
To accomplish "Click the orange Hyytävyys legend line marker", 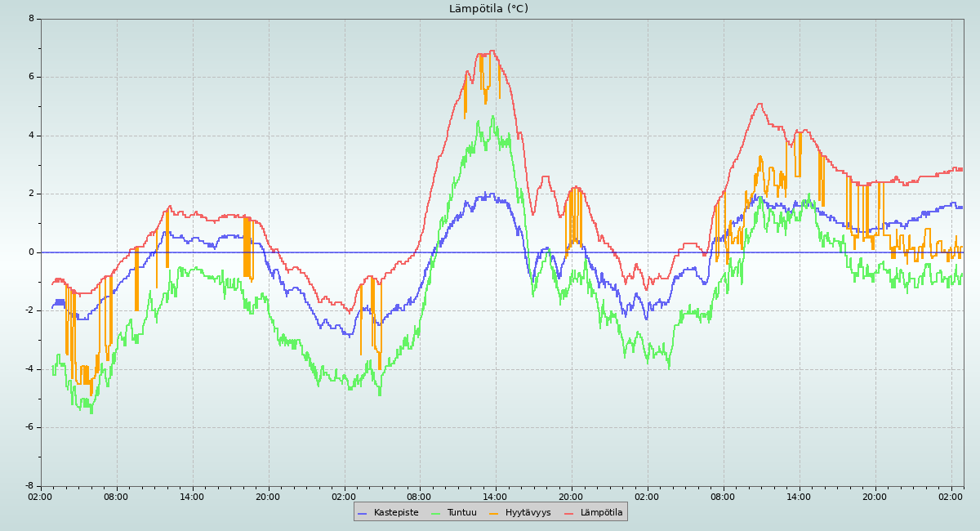I will tap(494, 513).
